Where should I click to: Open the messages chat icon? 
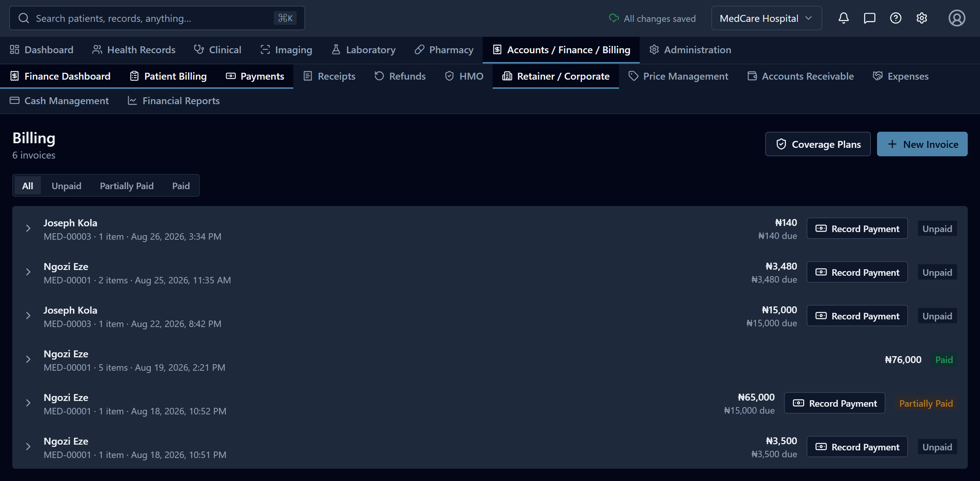tap(869, 18)
